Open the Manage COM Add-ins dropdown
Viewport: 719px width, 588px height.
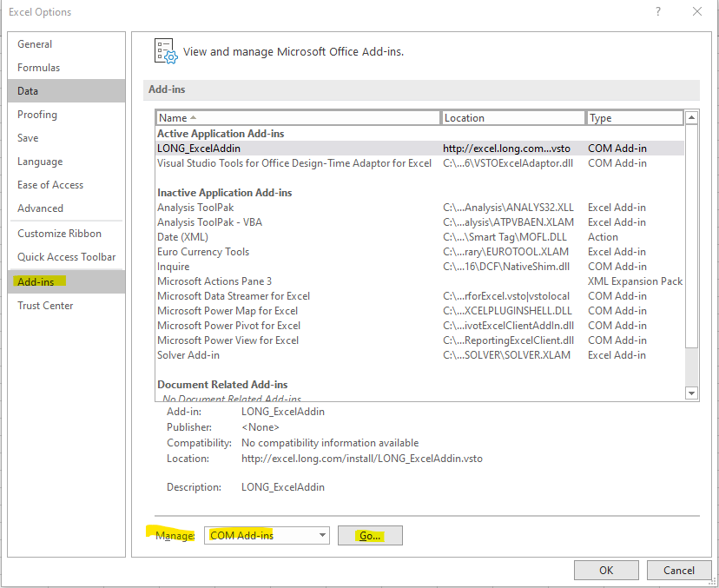[x=267, y=535]
